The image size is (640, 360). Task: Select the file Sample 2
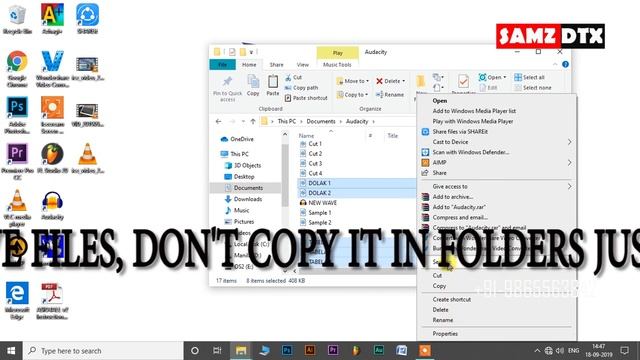point(320,222)
